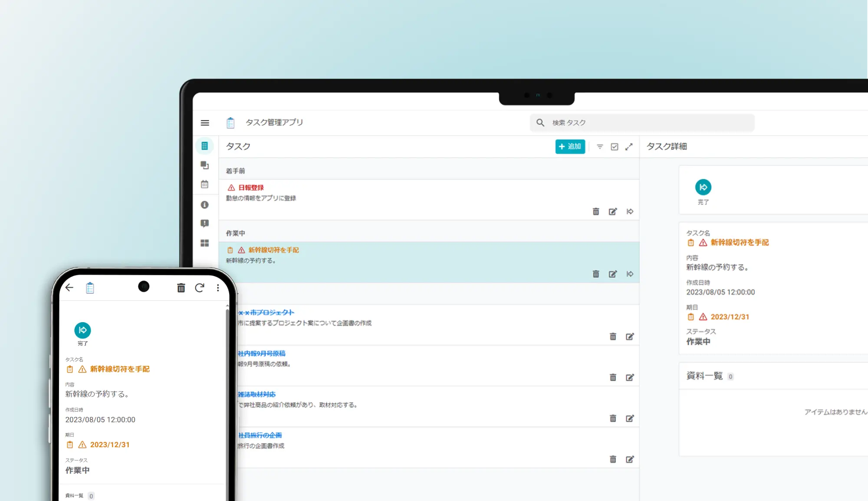Edit the 新幹線切符を手配 task
Image resolution: width=868 pixels, height=501 pixels.
point(613,274)
